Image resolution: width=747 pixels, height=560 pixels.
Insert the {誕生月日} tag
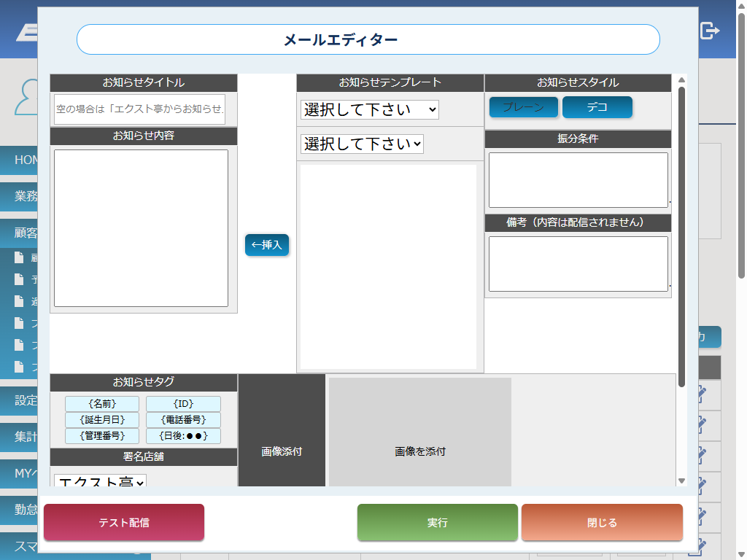click(x=102, y=420)
